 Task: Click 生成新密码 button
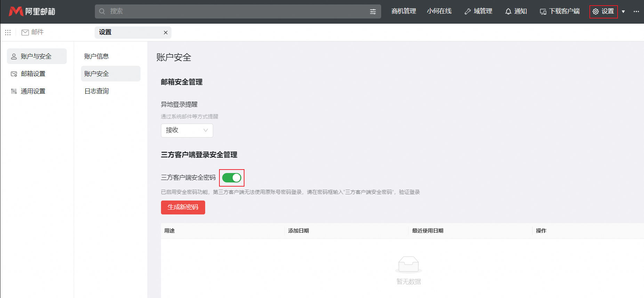point(183,207)
